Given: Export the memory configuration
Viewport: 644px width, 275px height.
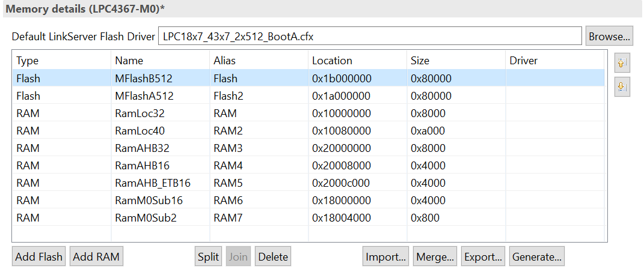Looking at the screenshot, I should tap(483, 256).
